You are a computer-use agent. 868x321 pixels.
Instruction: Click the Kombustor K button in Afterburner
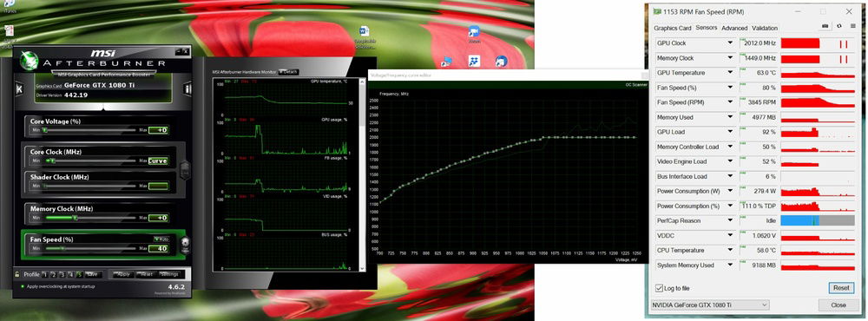coord(19,89)
